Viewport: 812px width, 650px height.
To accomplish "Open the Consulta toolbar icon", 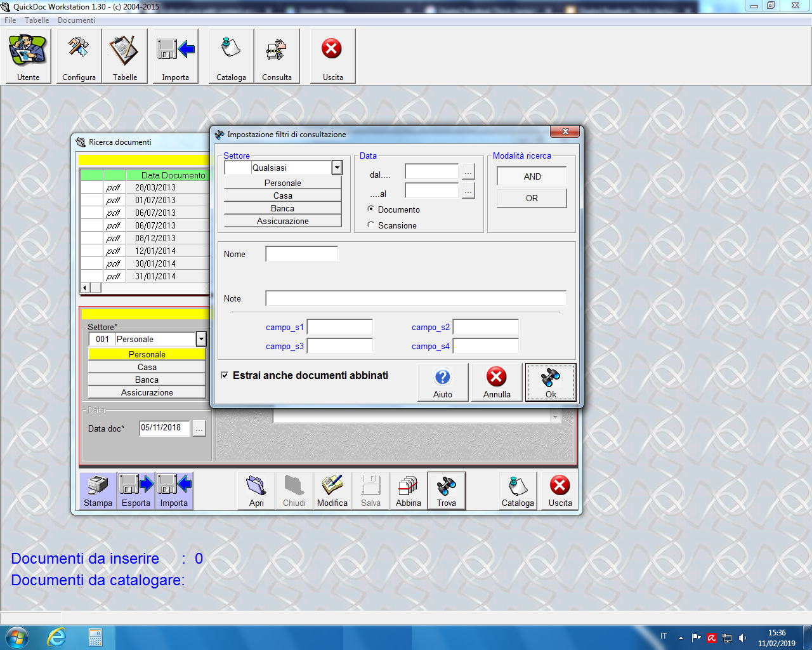I will [x=277, y=56].
